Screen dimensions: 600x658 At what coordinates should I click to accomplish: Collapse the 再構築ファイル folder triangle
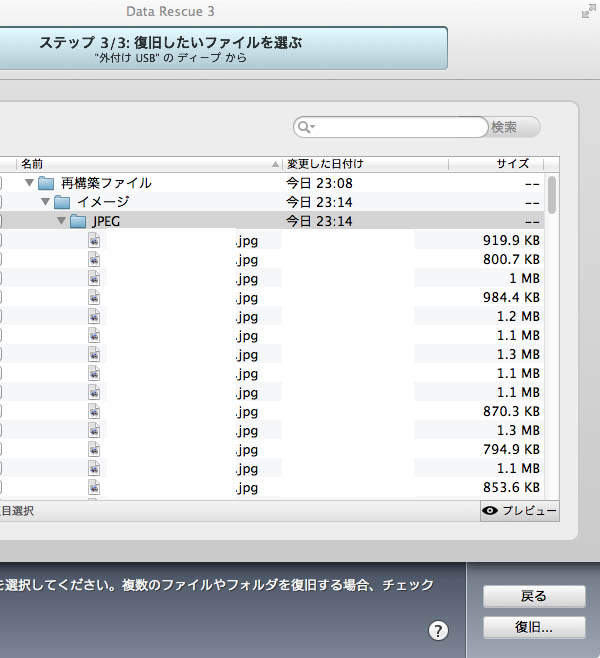[x=29, y=183]
